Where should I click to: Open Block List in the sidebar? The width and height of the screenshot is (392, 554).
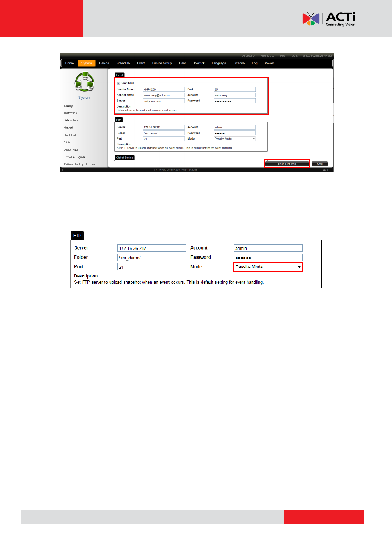(x=70, y=135)
